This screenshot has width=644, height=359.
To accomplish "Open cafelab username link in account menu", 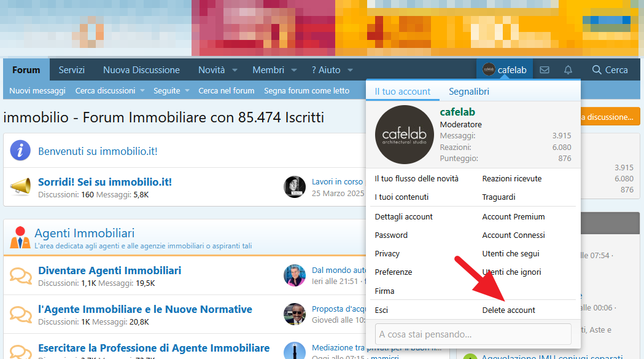I will 457,112.
